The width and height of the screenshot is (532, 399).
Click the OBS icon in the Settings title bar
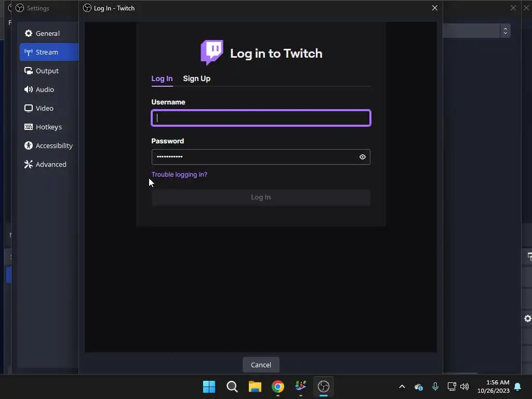pyautogui.click(x=20, y=8)
